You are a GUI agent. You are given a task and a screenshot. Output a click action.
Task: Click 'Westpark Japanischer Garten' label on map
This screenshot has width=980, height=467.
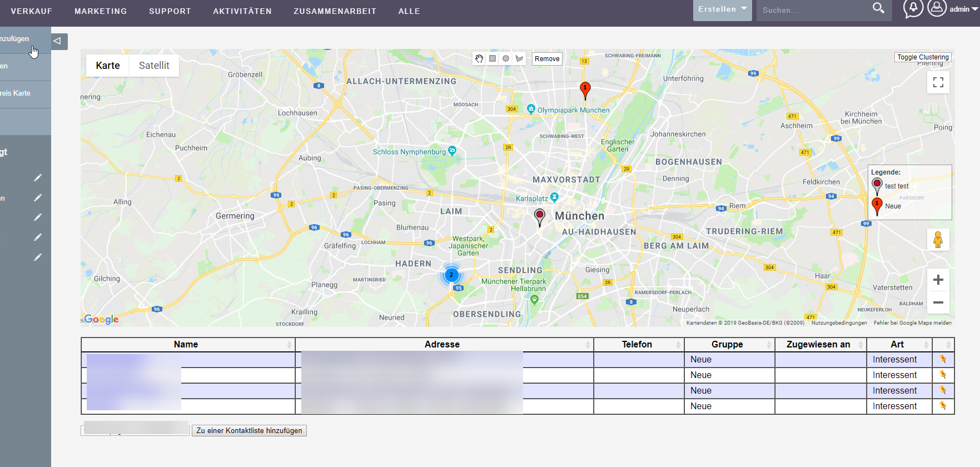(x=468, y=246)
